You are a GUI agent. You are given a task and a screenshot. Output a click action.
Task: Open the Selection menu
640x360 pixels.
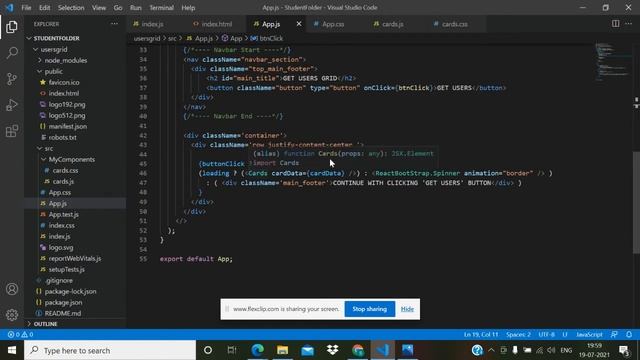click(x=71, y=8)
